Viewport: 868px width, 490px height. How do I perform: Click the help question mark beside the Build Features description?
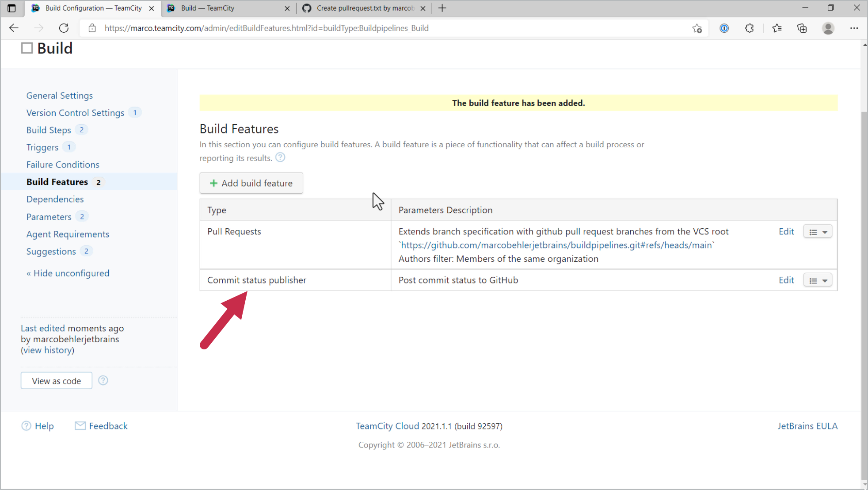coord(280,157)
